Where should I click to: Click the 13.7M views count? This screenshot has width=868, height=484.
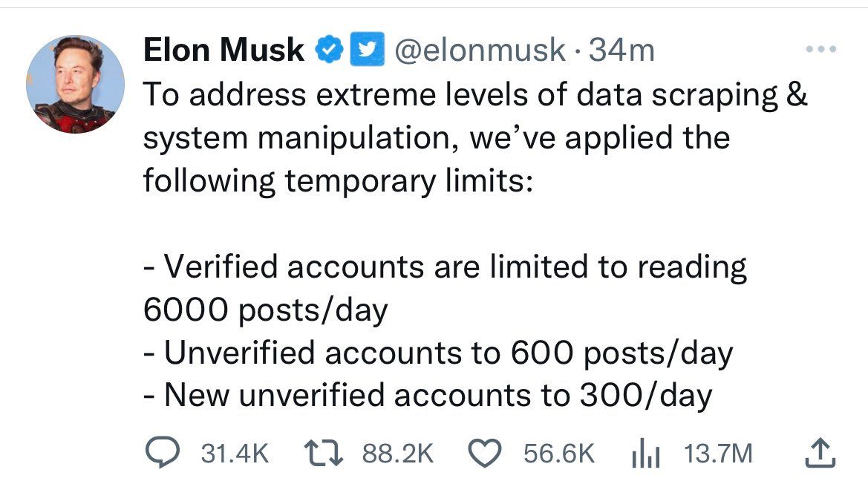coord(717,453)
